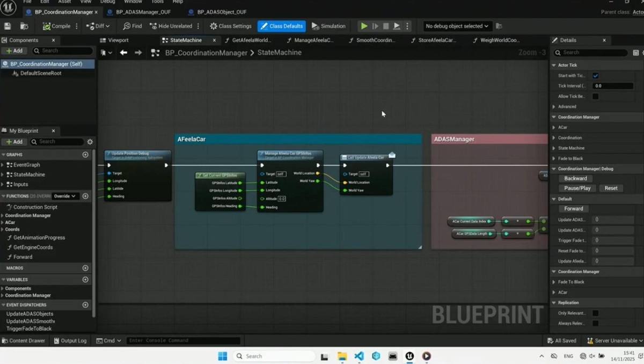The height and width of the screenshot is (364, 644).
Task: Click the Backward debug button
Action: pyautogui.click(x=575, y=178)
